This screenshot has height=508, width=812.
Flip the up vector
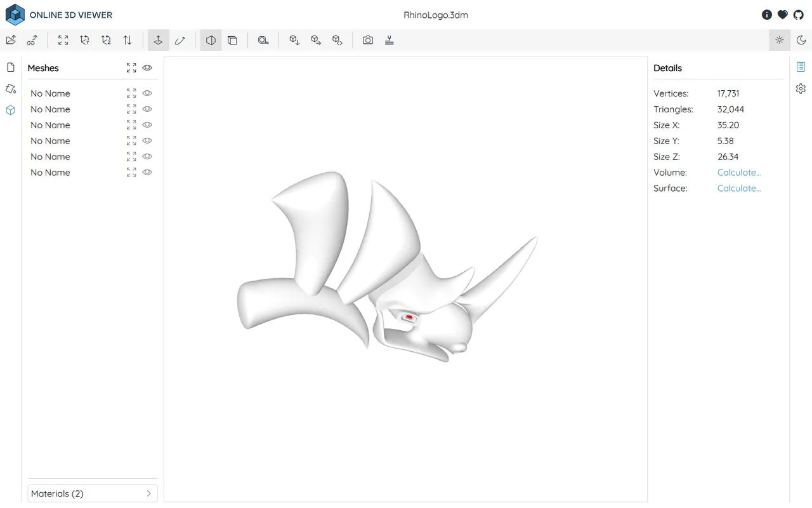(x=128, y=40)
